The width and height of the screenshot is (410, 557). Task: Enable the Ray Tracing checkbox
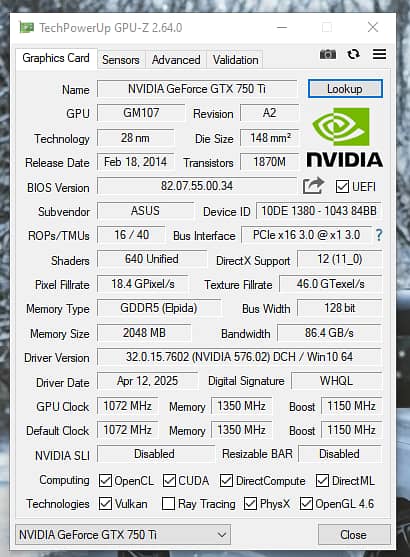(x=168, y=503)
